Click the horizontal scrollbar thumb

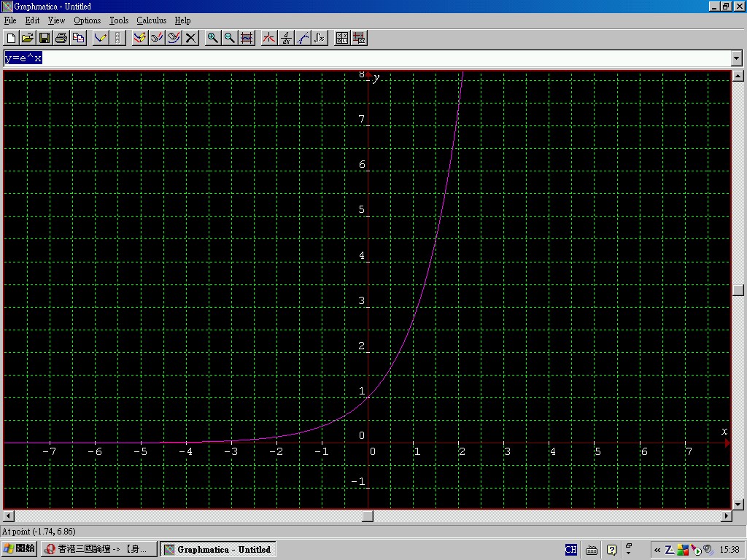tap(368, 516)
